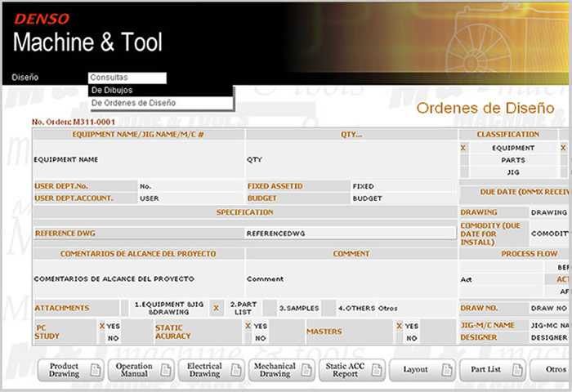This screenshot has height=392, width=572.
Task: Choose De Ordenes de Diseño menu entry
Action: click(x=133, y=103)
